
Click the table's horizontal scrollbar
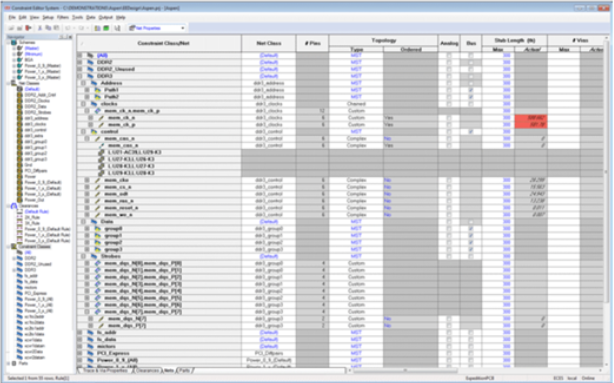[405, 370]
